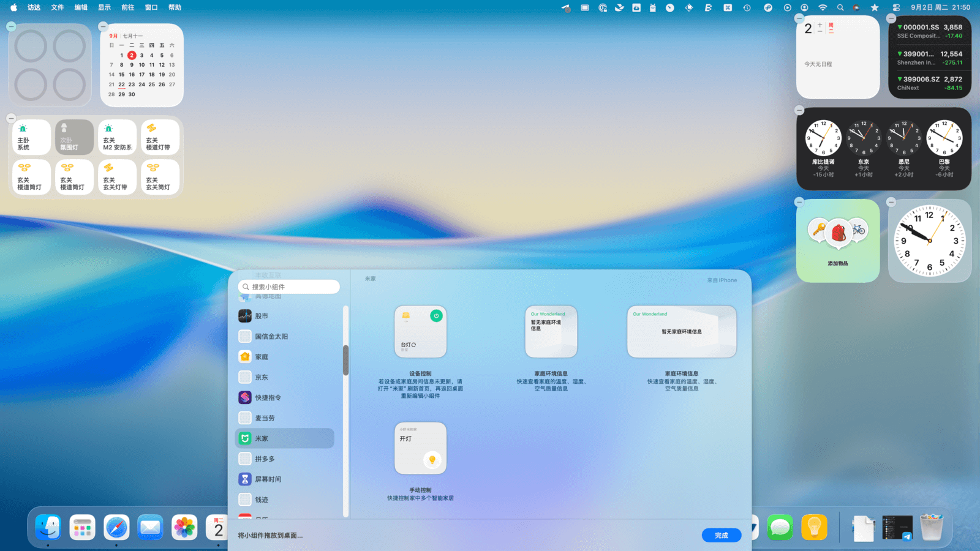This screenshot has height=551, width=980.
Task: Open the date and time menu
Action: point(940,8)
